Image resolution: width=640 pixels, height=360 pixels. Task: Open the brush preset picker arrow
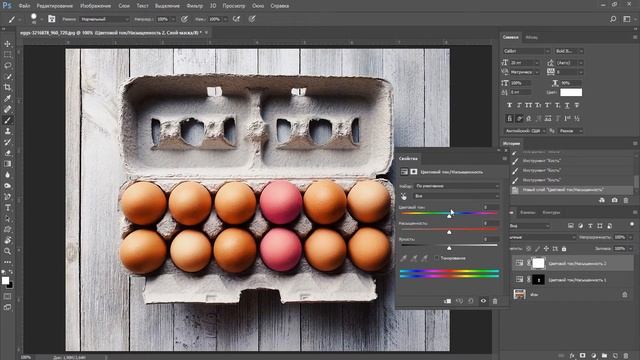coord(42,19)
